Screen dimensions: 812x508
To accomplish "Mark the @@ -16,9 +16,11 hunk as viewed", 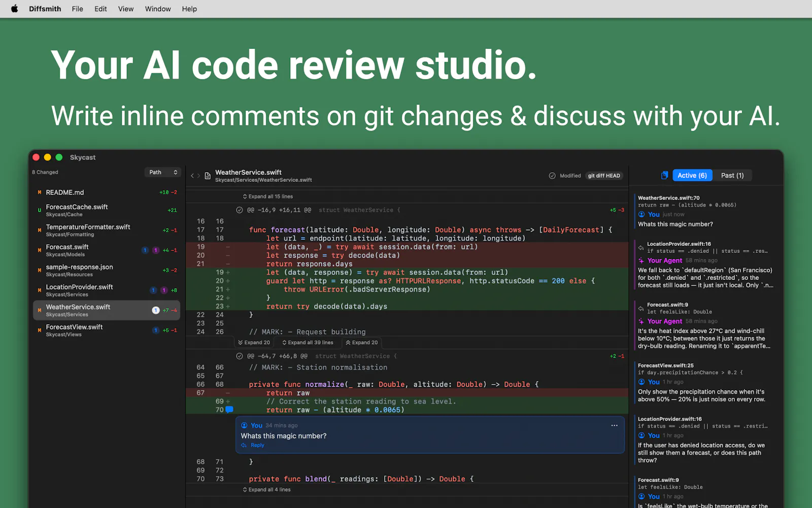I will point(240,210).
